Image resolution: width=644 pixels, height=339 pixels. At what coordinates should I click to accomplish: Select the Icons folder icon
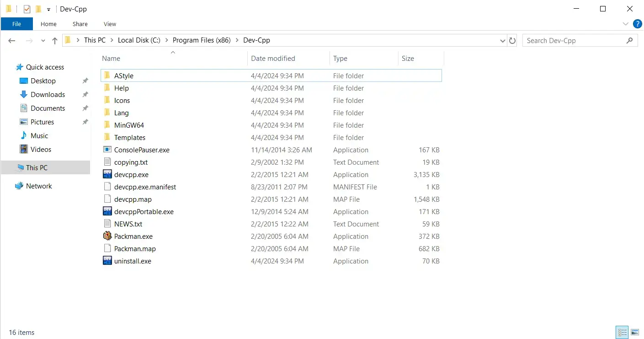[x=107, y=100]
